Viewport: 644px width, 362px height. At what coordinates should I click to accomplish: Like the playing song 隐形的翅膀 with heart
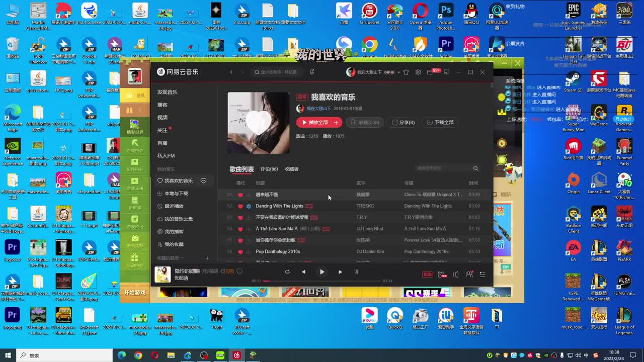[x=239, y=271]
